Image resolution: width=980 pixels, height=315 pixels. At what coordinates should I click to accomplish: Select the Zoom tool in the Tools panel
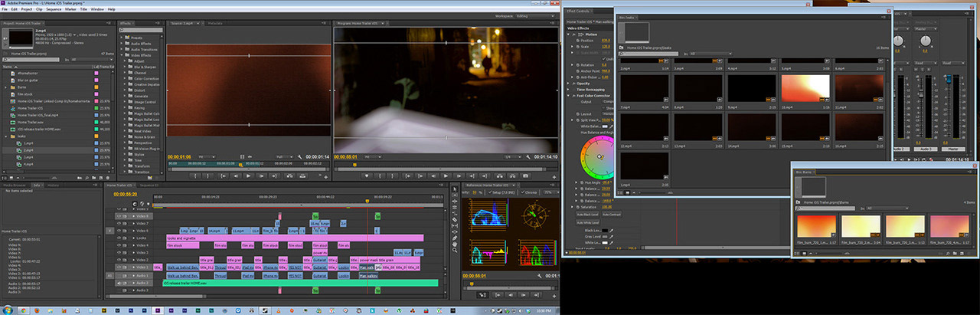pyautogui.click(x=455, y=250)
